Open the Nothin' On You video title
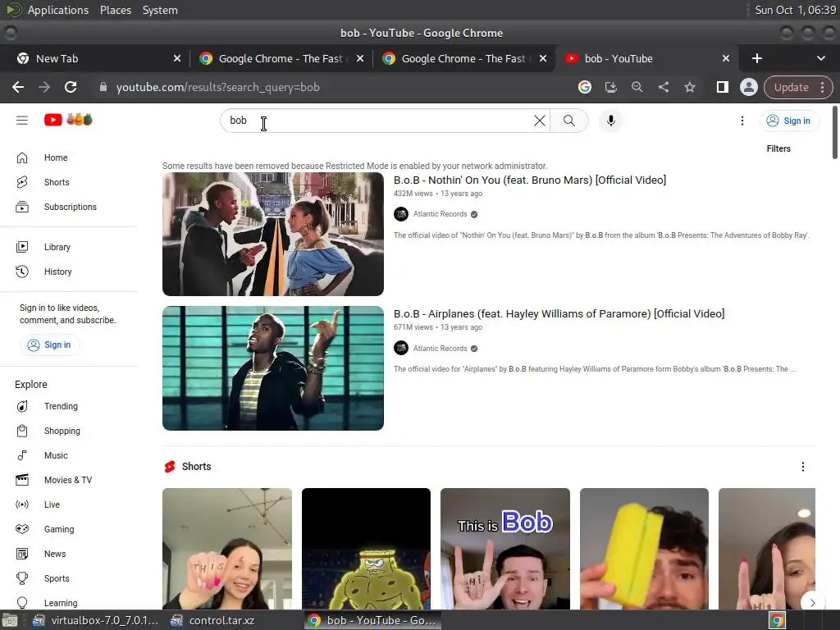 [530, 180]
